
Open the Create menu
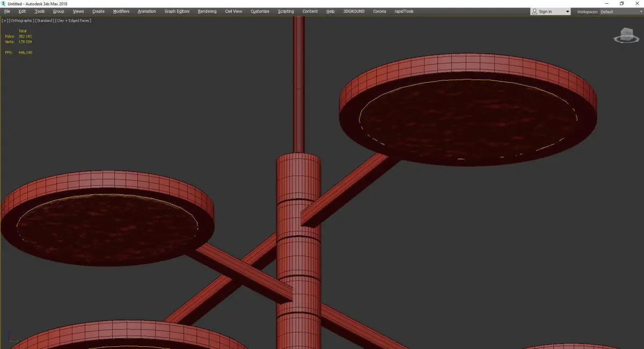point(98,11)
